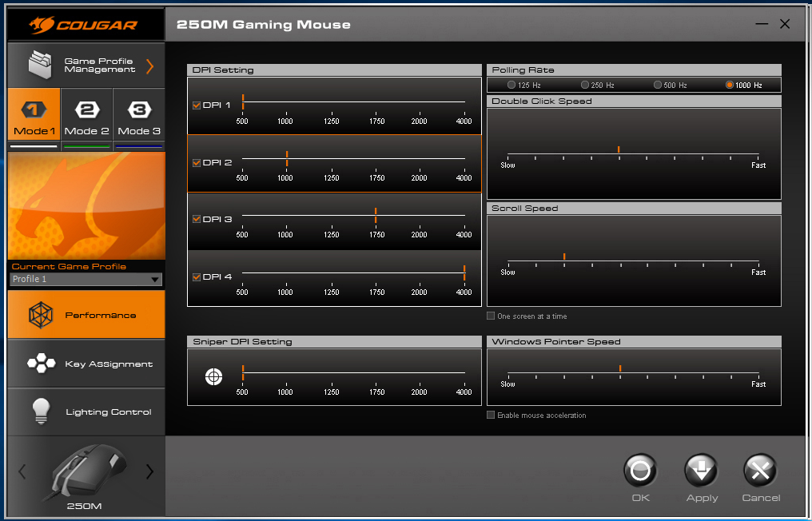Expand Game Profile Management chevron

(x=149, y=66)
